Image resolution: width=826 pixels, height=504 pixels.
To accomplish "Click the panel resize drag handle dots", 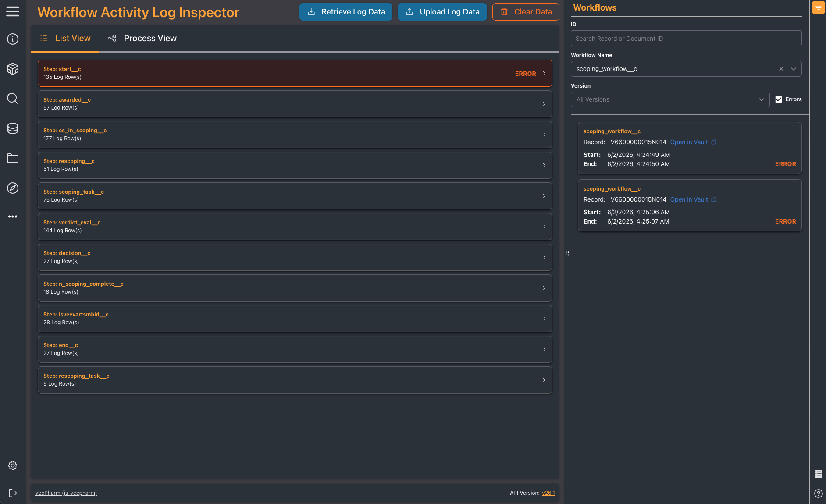I will click(x=567, y=253).
